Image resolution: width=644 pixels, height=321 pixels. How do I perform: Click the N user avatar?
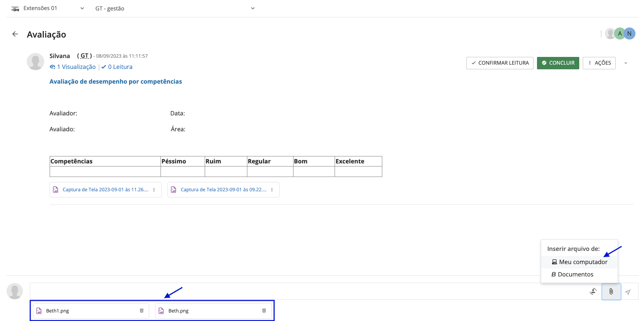(x=630, y=34)
